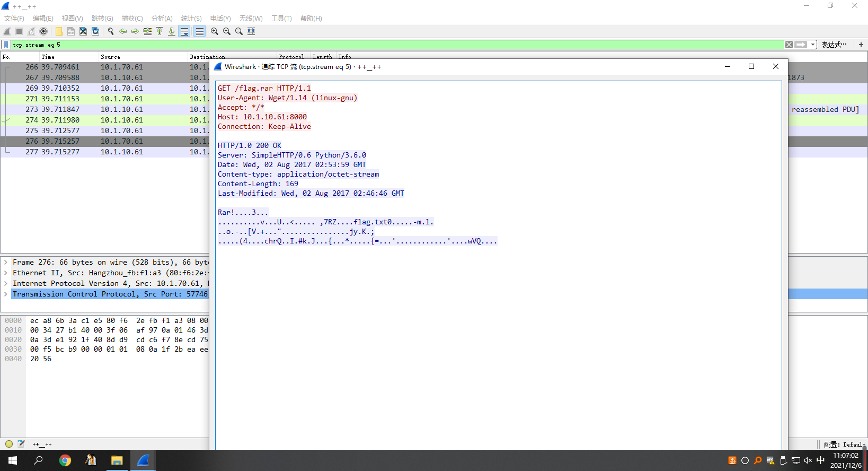The width and height of the screenshot is (868, 471).
Task: Click the Reload capture file icon
Action: pos(95,31)
